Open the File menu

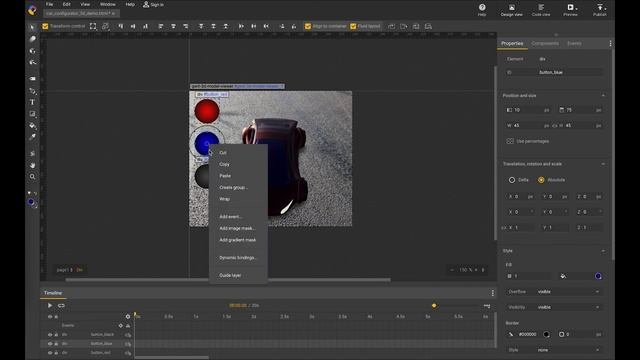point(49,4)
